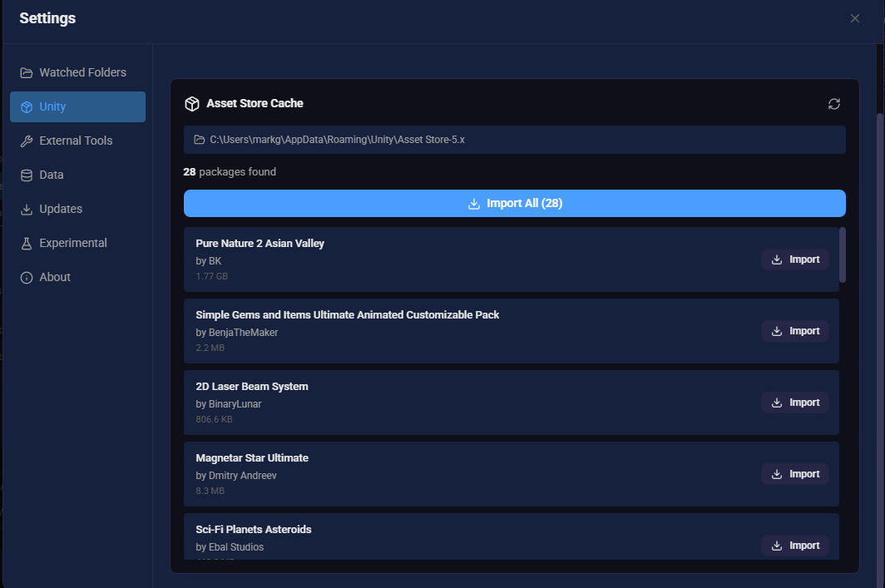Screen dimensions: 885x588
Task: Click the Experimental flask icon
Action: pyautogui.click(x=26, y=243)
